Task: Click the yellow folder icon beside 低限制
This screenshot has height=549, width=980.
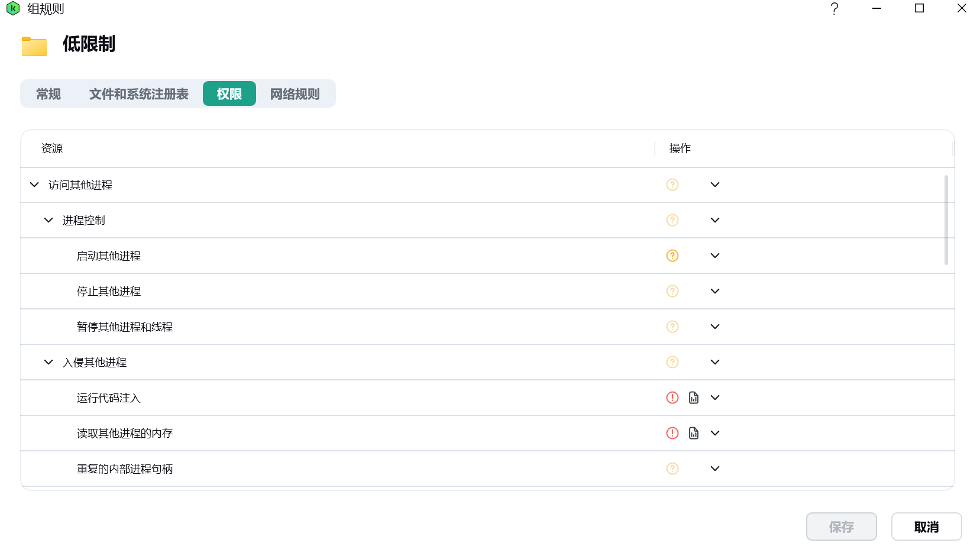Action: tap(34, 46)
